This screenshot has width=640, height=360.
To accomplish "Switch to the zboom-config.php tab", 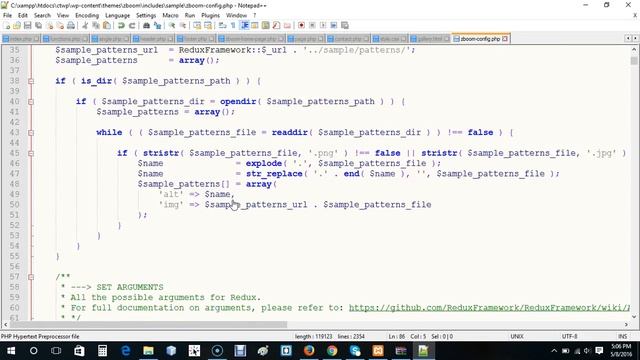I will [480, 39].
